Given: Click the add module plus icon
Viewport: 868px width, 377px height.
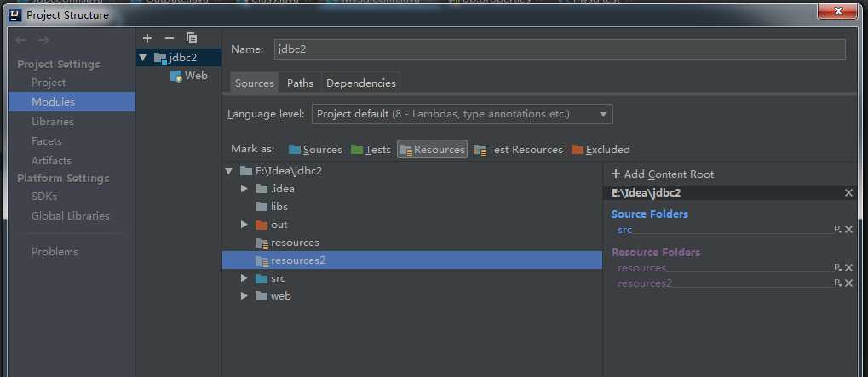Looking at the screenshot, I should [x=147, y=38].
